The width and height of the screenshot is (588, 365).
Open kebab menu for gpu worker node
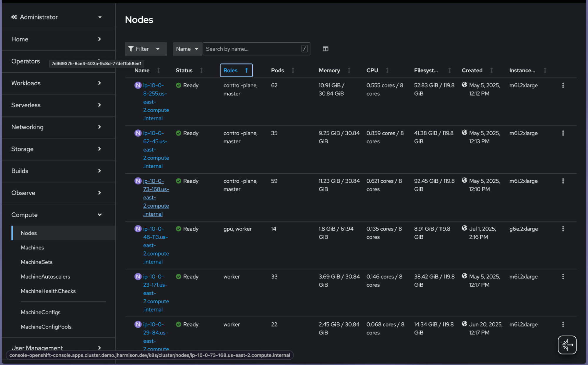click(563, 229)
